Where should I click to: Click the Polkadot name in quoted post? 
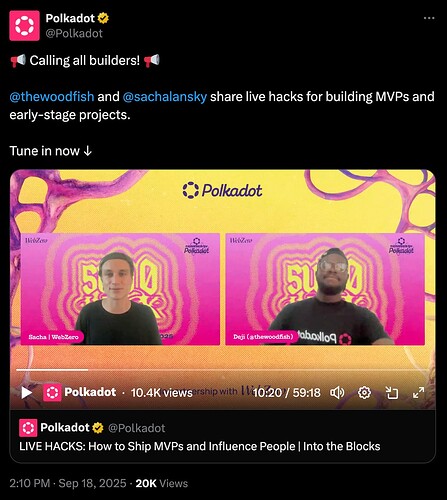[65, 428]
